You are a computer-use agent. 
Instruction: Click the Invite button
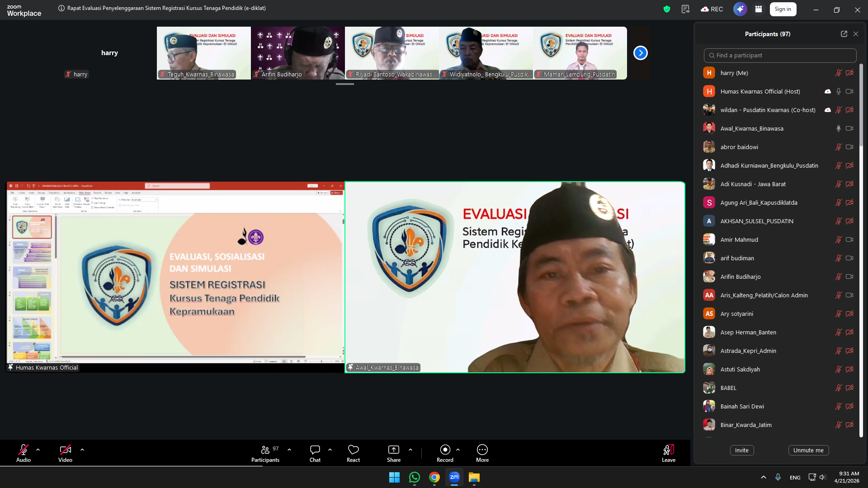[x=741, y=450]
